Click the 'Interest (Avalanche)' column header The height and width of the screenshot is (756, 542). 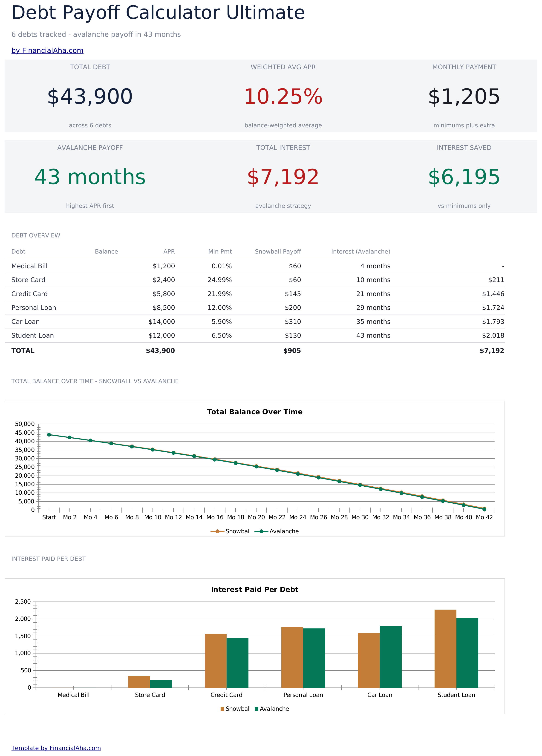click(360, 251)
